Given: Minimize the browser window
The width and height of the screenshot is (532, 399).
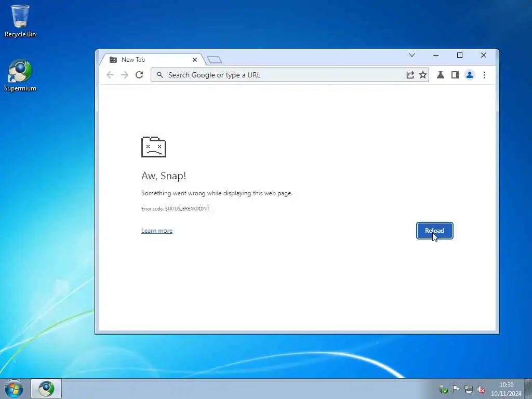Looking at the screenshot, I should point(436,55).
